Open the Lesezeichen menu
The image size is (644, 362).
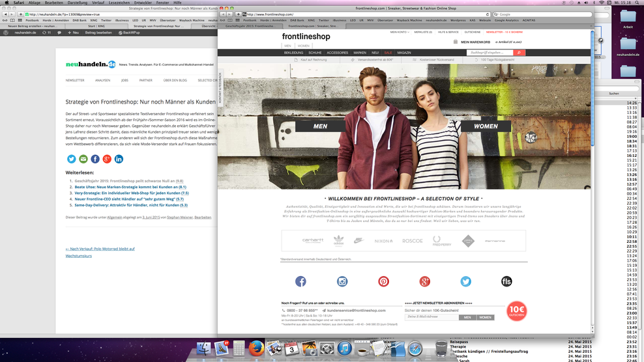(x=119, y=3)
